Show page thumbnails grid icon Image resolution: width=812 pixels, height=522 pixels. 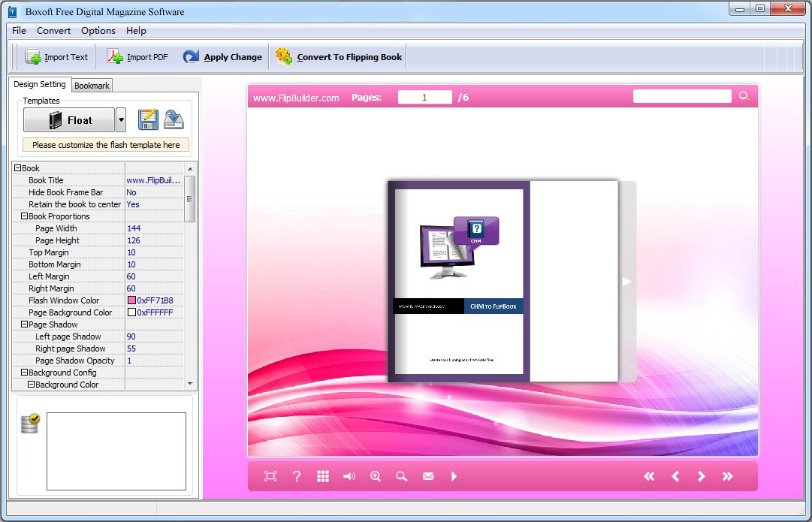[x=323, y=476]
